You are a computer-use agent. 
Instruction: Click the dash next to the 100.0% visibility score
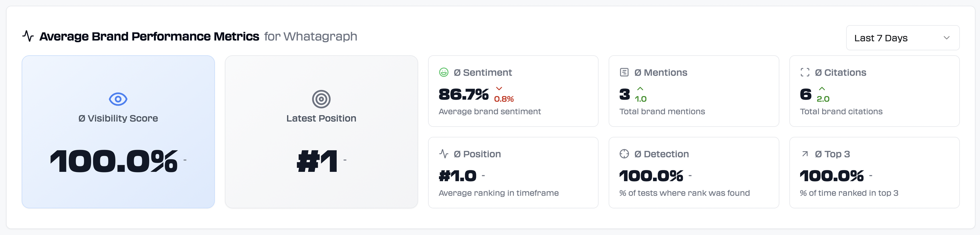(x=185, y=161)
